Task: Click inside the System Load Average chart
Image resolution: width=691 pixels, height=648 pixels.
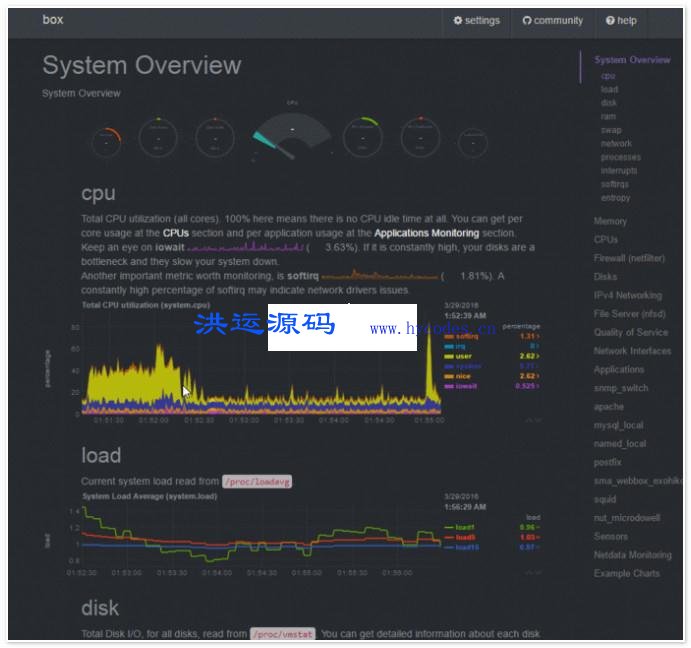Action: coord(261,534)
